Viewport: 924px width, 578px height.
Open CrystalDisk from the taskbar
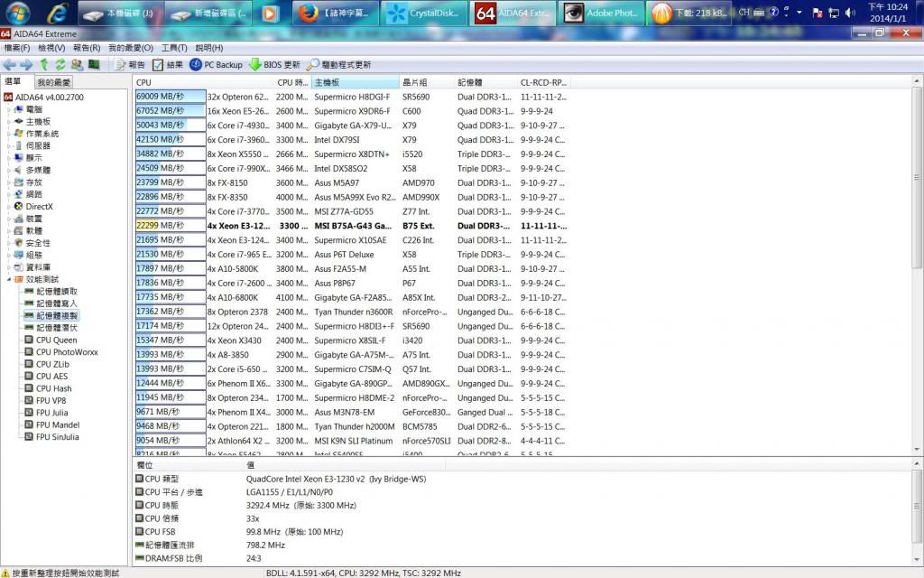click(x=424, y=13)
